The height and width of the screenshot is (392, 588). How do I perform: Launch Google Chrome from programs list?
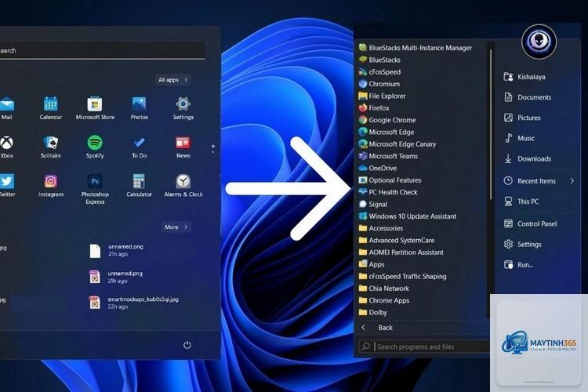(x=387, y=120)
